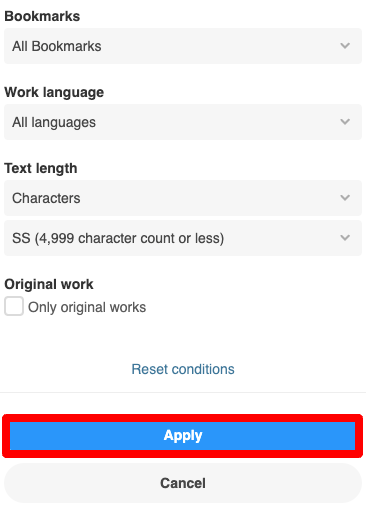Apply the selected filter conditions

(x=183, y=436)
